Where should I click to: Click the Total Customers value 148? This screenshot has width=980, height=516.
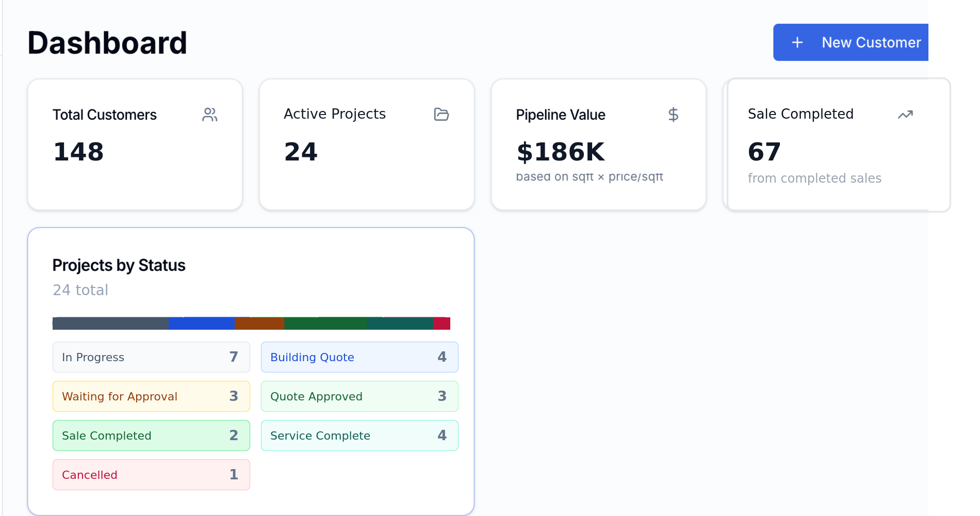click(x=78, y=152)
